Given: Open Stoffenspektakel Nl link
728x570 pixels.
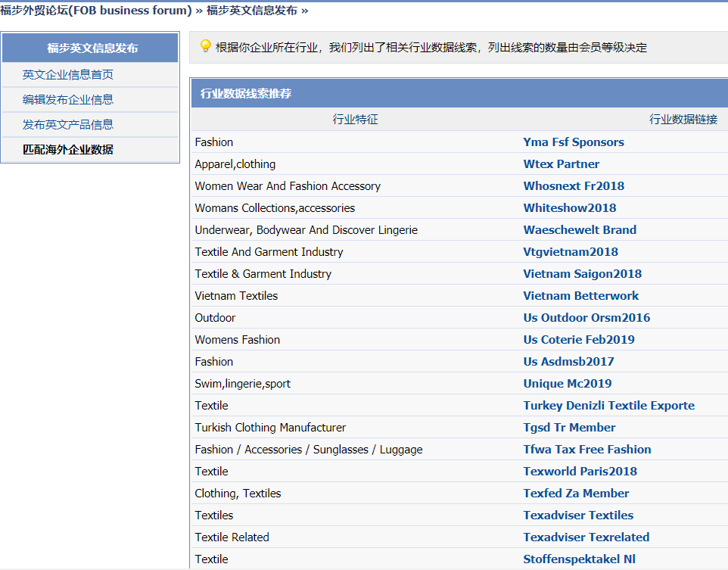Looking at the screenshot, I should click(579, 559).
